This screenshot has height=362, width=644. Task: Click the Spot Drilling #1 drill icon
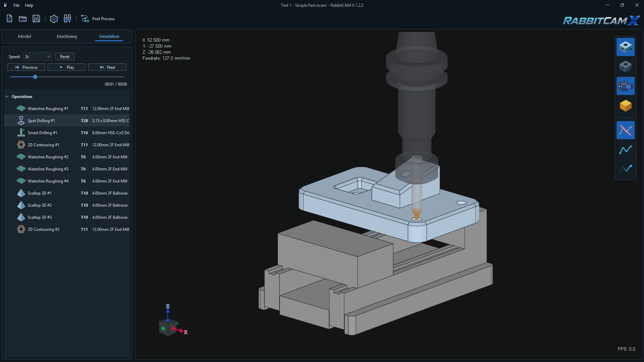[x=21, y=120]
